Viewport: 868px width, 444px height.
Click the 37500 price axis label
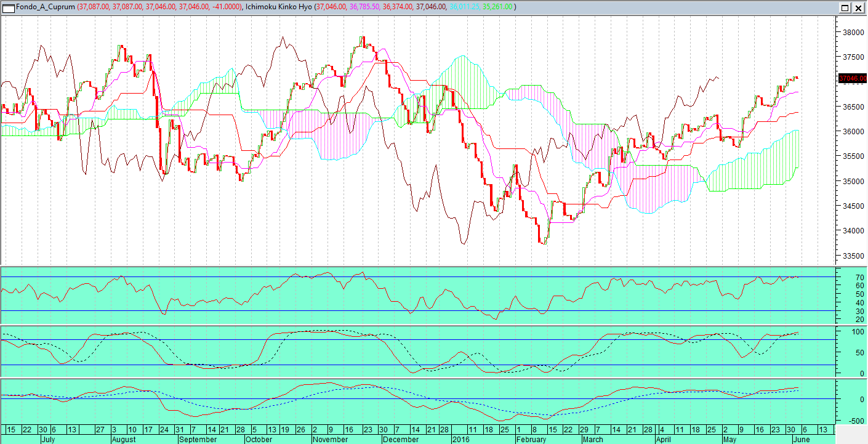coord(852,57)
